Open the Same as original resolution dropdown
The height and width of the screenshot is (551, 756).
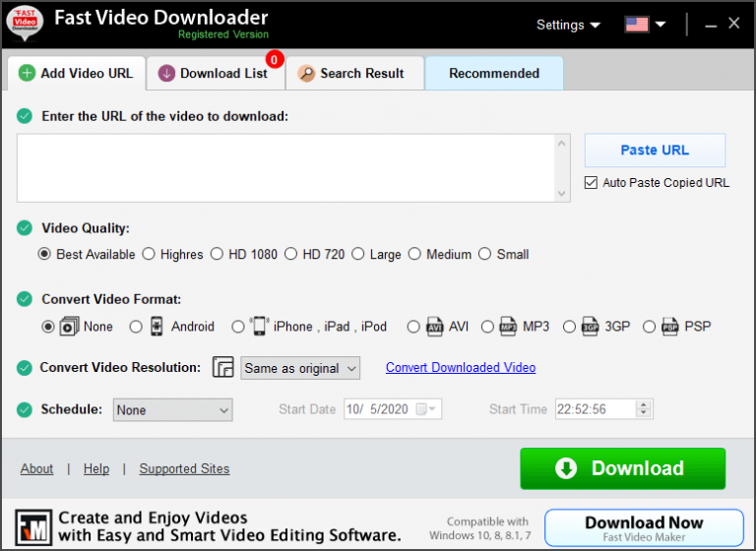click(x=300, y=368)
